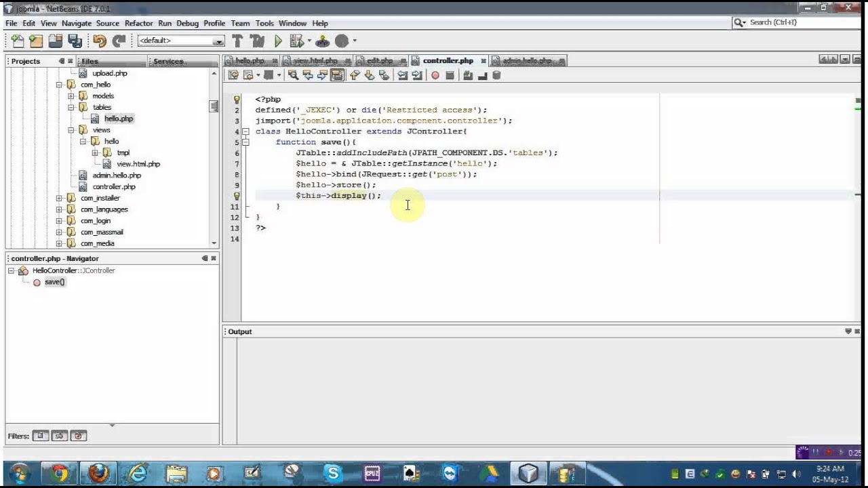Expand the com_installer folder

(59, 198)
